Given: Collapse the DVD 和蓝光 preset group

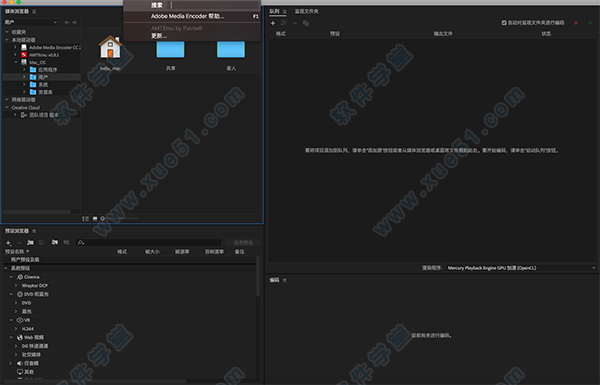Looking at the screenshot, I should pyautogui.click(x=11, y=294).
